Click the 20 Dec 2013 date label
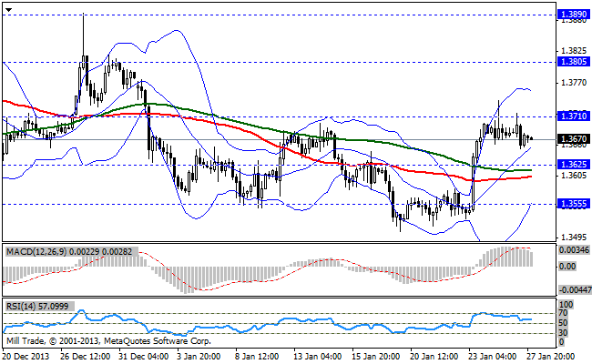Viewport: 592px width, 364px height. 26,357
